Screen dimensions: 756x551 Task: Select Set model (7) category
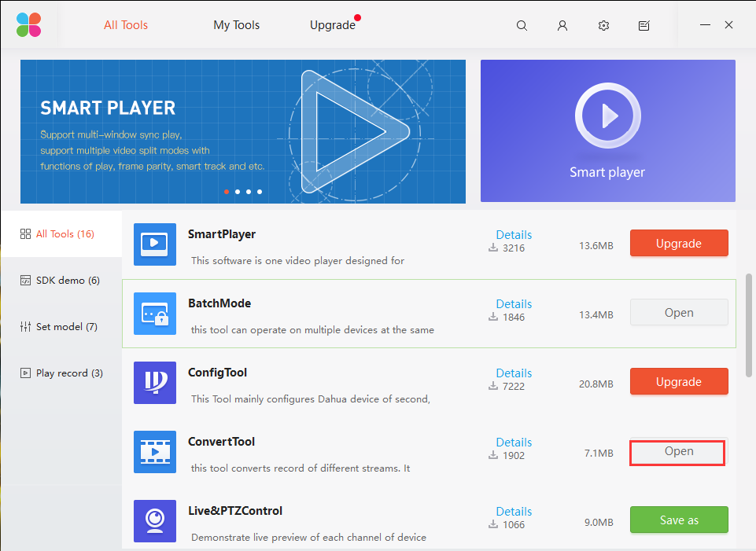[61, 326]
